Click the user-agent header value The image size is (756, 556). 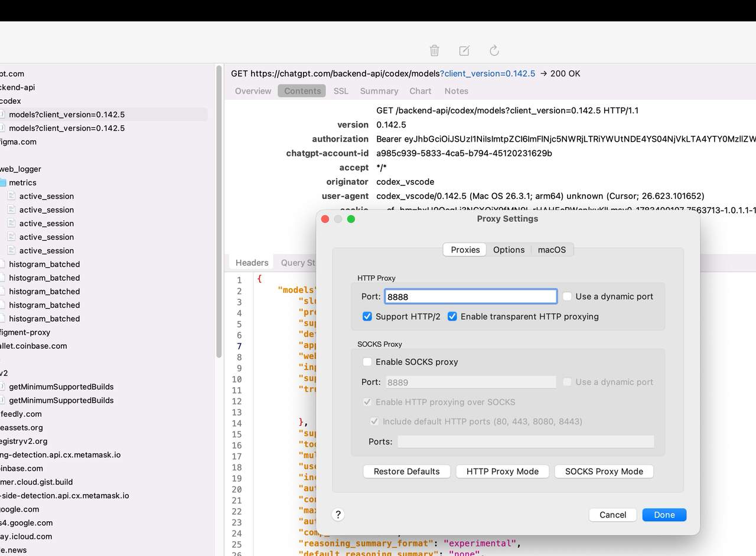pos(540,196)
